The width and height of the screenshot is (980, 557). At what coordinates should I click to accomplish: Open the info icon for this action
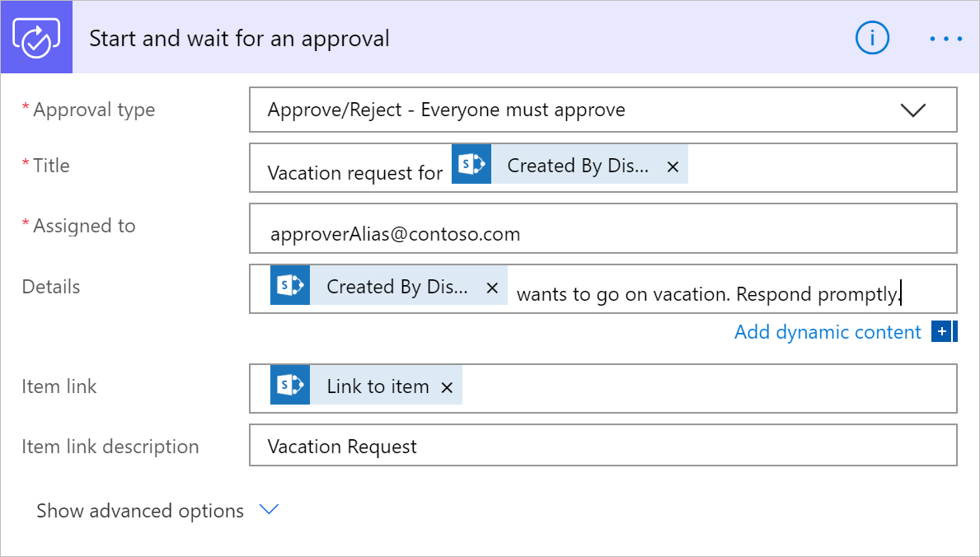point(872,38)
